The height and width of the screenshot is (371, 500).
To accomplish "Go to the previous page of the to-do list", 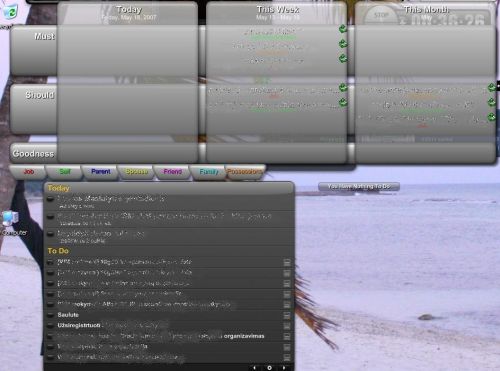I will point(255,368).
